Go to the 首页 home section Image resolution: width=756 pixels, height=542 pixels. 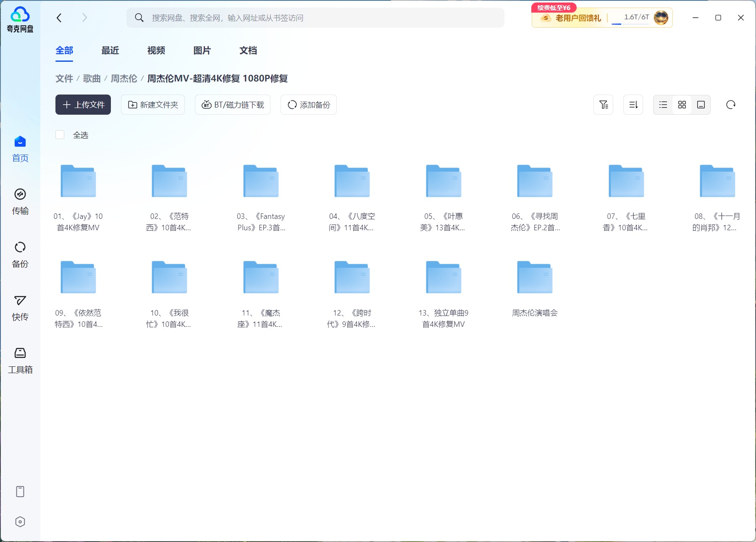click(20, 149)
